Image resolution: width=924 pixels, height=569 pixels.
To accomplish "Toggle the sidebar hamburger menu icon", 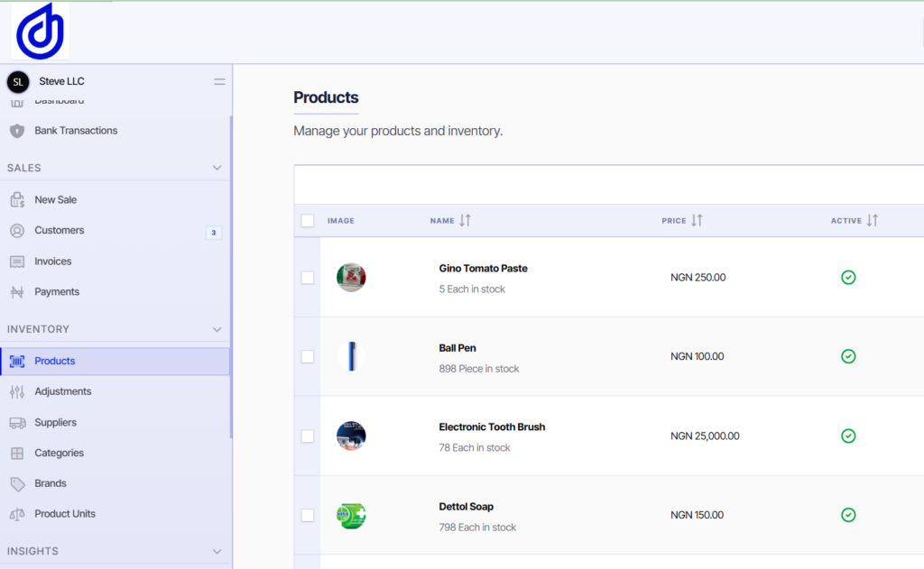I will coord(219,82).
